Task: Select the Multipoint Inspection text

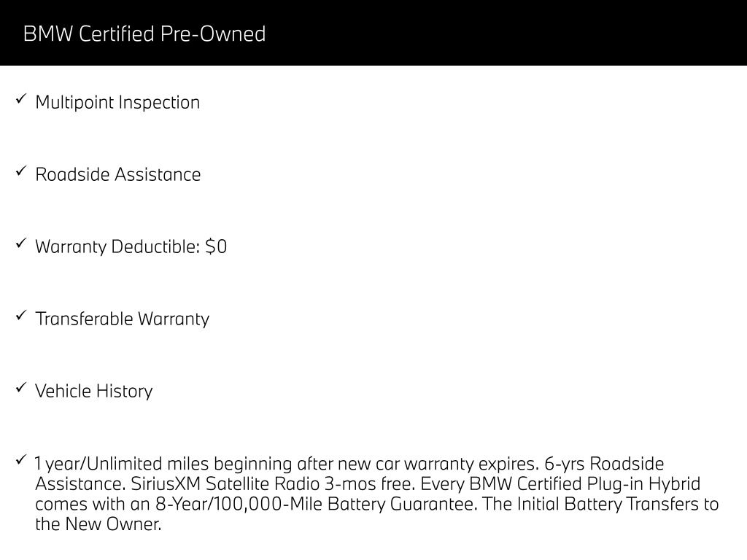Action: click(x=117, y=102)
